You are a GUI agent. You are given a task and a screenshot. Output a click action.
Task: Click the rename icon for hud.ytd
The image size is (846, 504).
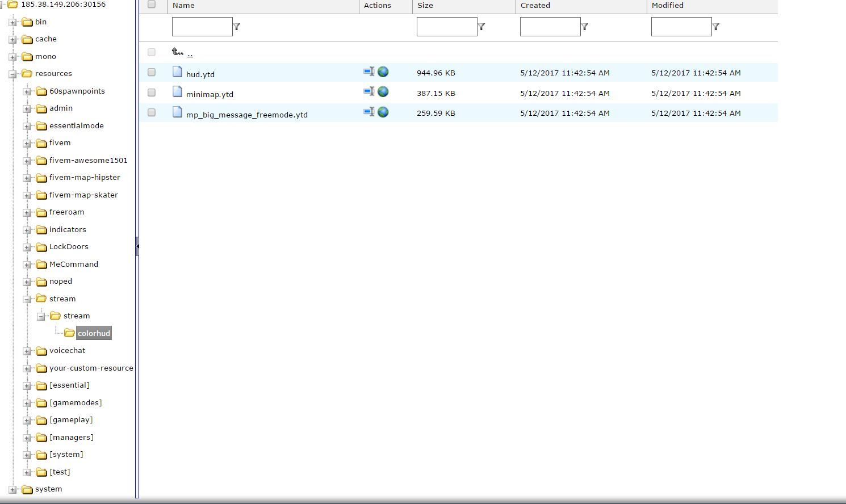[x=369, y=72]
